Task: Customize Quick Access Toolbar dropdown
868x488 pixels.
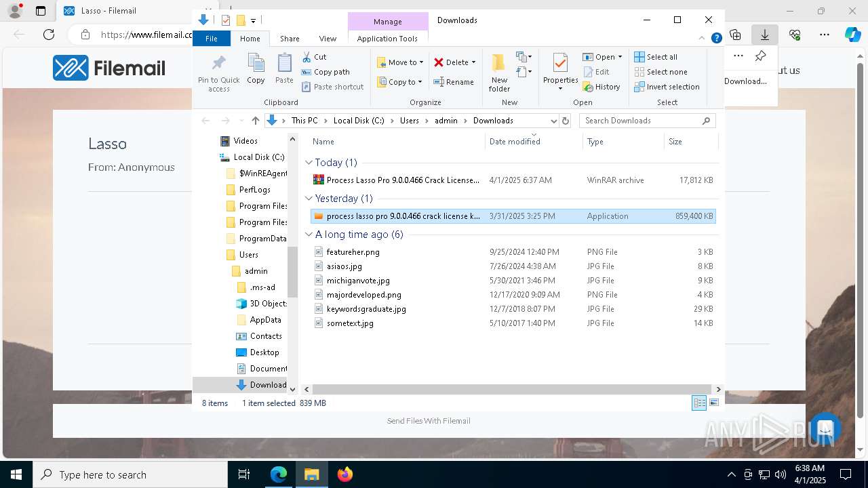Action: [253, 20]
